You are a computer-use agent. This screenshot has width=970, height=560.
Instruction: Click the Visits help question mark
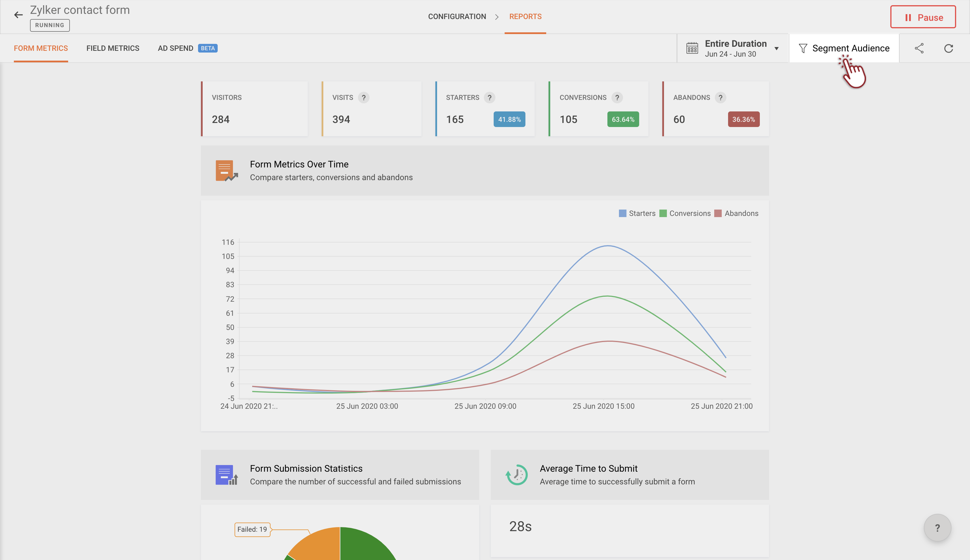(x=363, y=98)
